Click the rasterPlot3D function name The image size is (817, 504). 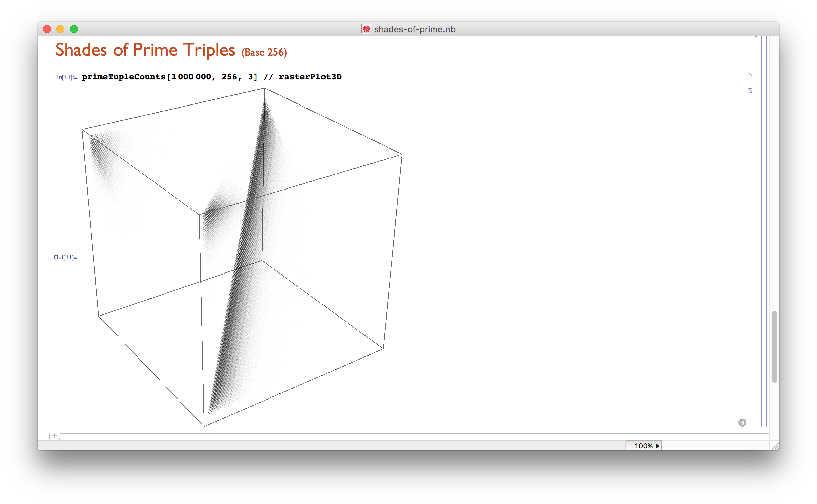click(310, 77)
